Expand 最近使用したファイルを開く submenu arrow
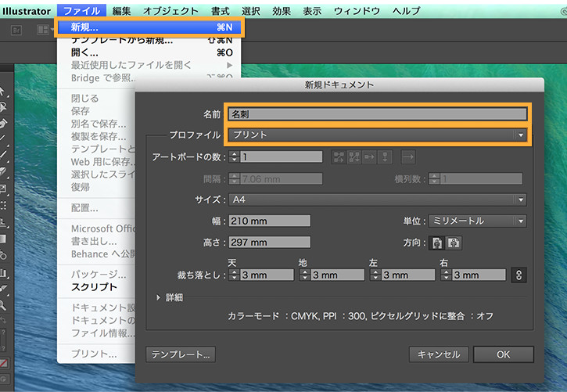The image size is (567, 392). tap(229, 66)
